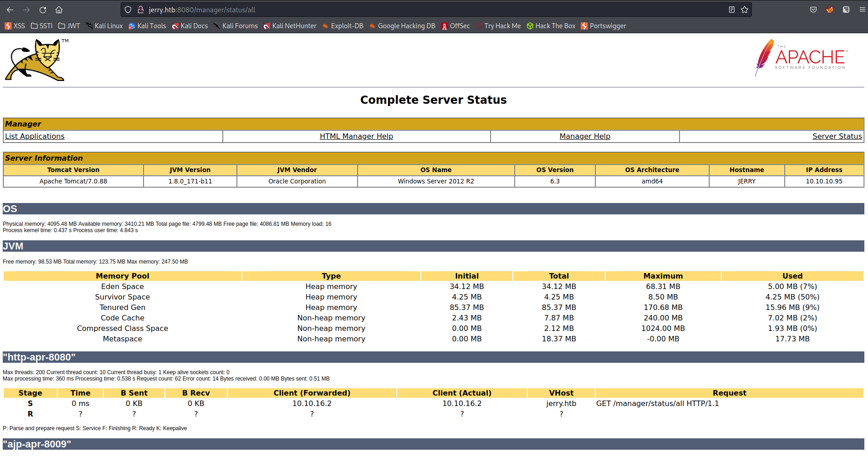The image size is (868, 457).
Task: Click the browser back arrow
Action: pyautogui.click(x=10, y=10)
